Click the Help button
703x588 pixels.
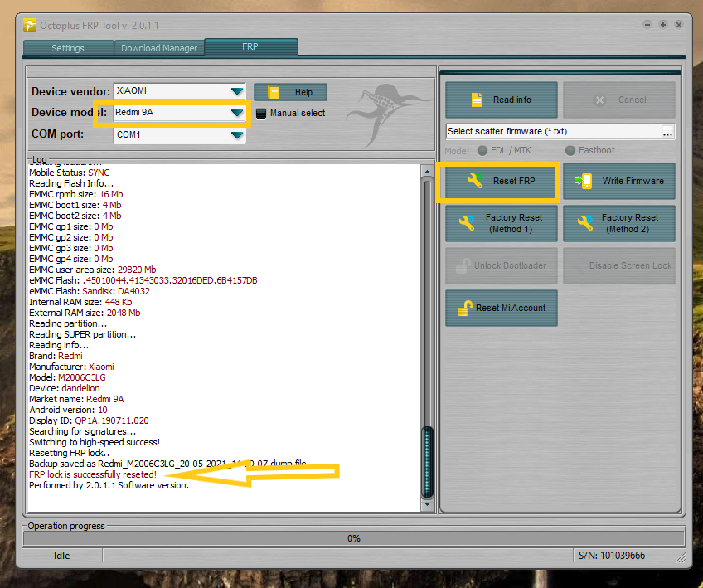pyautogui.click(x=290, y=92)
